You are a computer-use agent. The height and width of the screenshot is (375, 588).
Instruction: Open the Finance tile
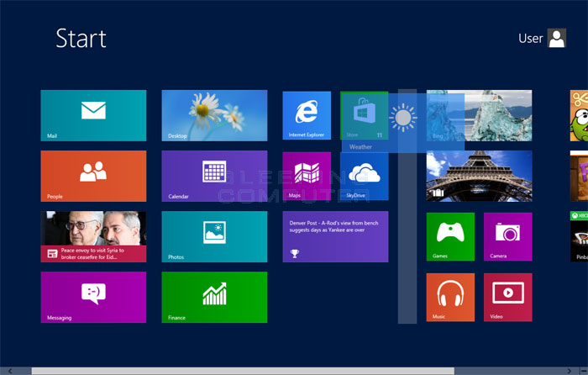(214, 297)
